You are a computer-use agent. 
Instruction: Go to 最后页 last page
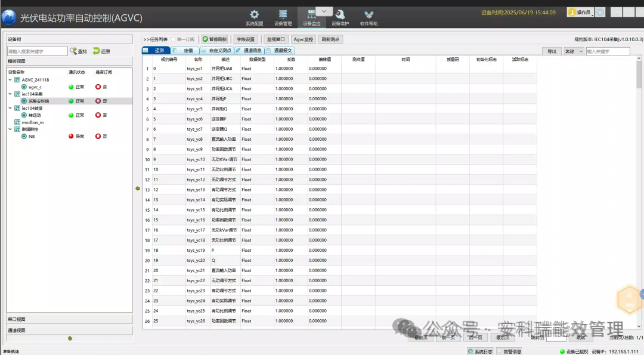tap(503, 337)
